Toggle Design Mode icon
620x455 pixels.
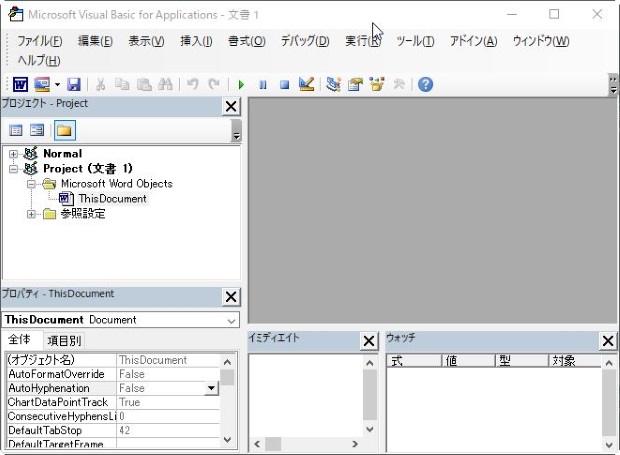(x=306, y=84)
